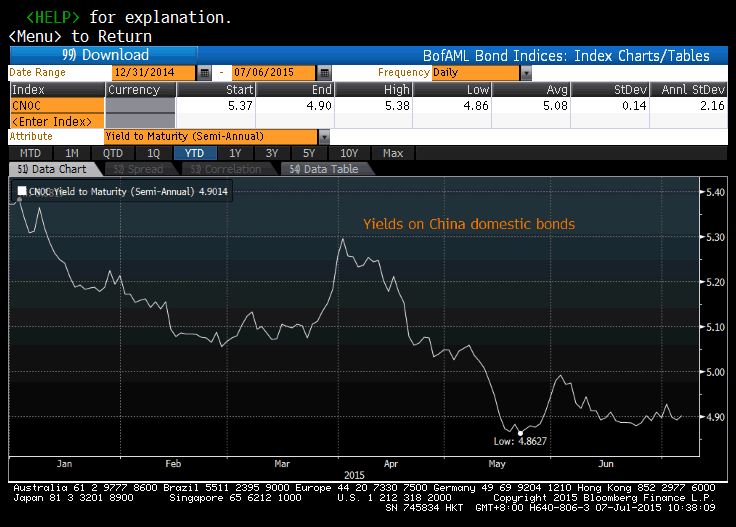Open the Frequency Daily combo box

pyautogui.click(x=476, y=73)
